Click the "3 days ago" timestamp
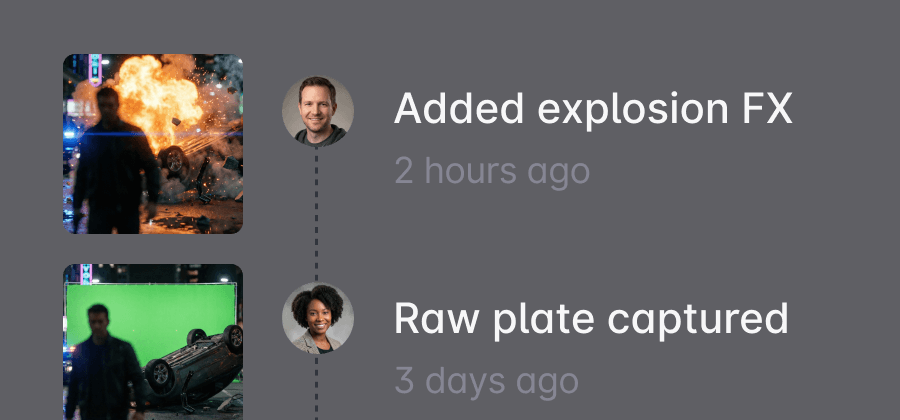Viewport: 900px width, 420px height. [486, 380]
